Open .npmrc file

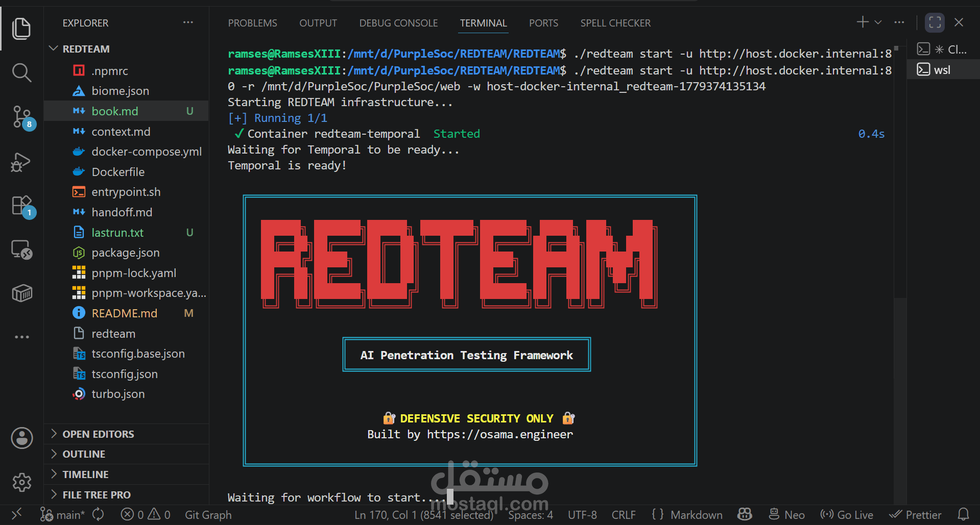pyautogui.click(x=126, y=71)
